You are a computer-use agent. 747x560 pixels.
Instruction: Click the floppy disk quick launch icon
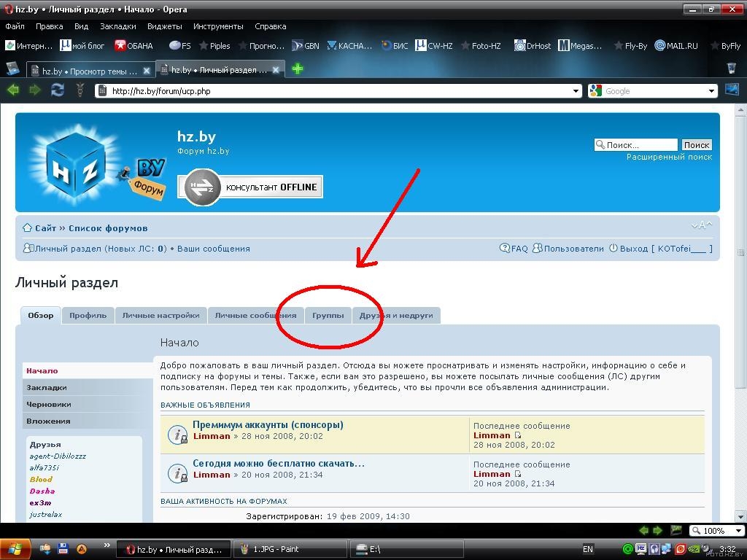pos(63,549)
